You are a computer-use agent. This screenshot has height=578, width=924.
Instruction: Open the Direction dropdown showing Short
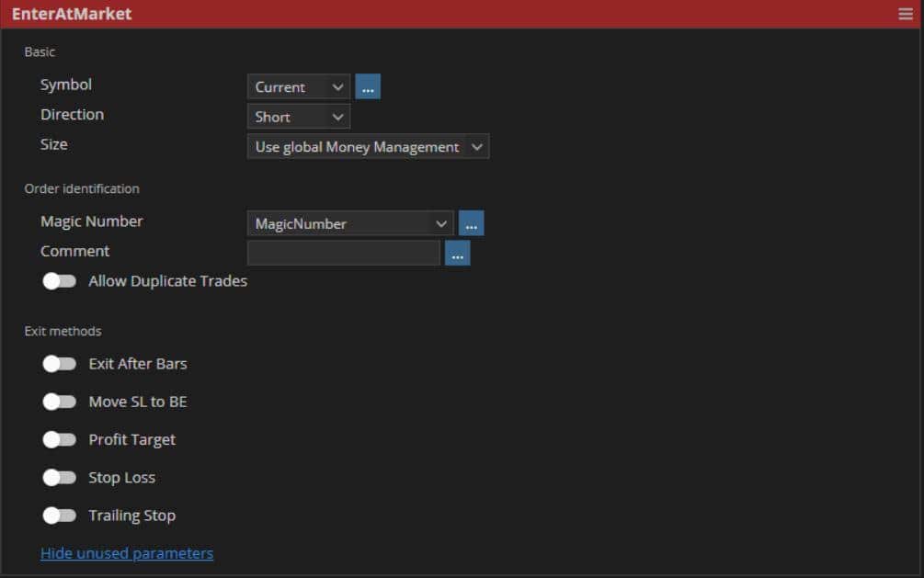coord(299,117)
